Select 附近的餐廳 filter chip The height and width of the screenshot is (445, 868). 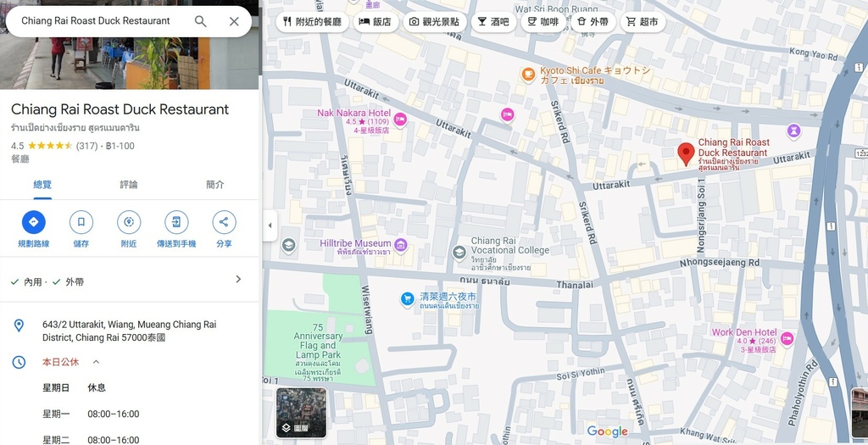pos(312,22)
